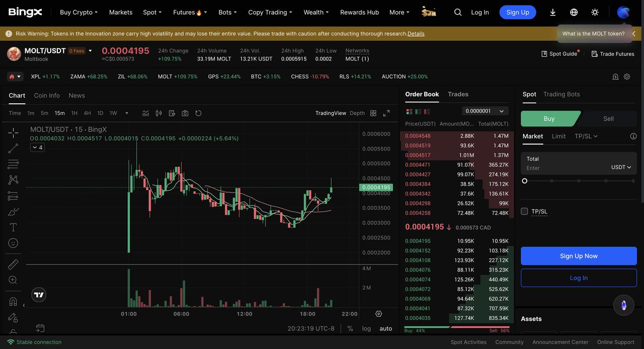
Task: Take a chart snapshot with camera icon
Action: 185,113
